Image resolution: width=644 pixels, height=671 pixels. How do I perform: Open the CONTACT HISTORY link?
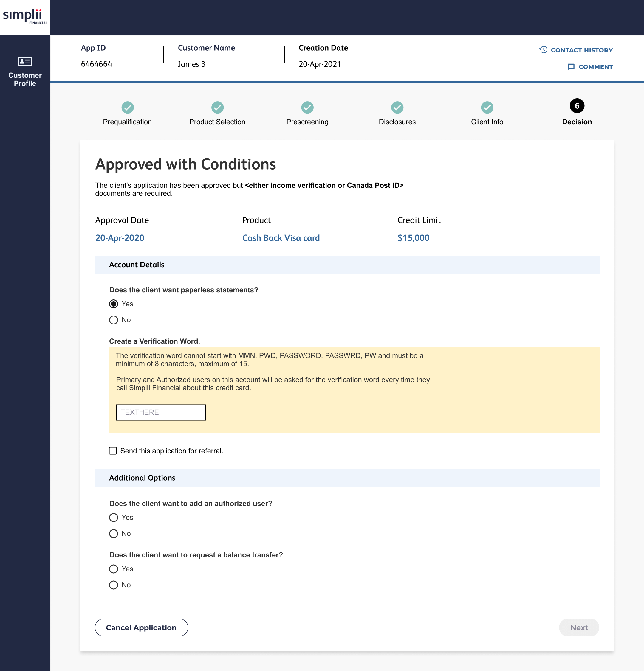click(x=581, y=50)
